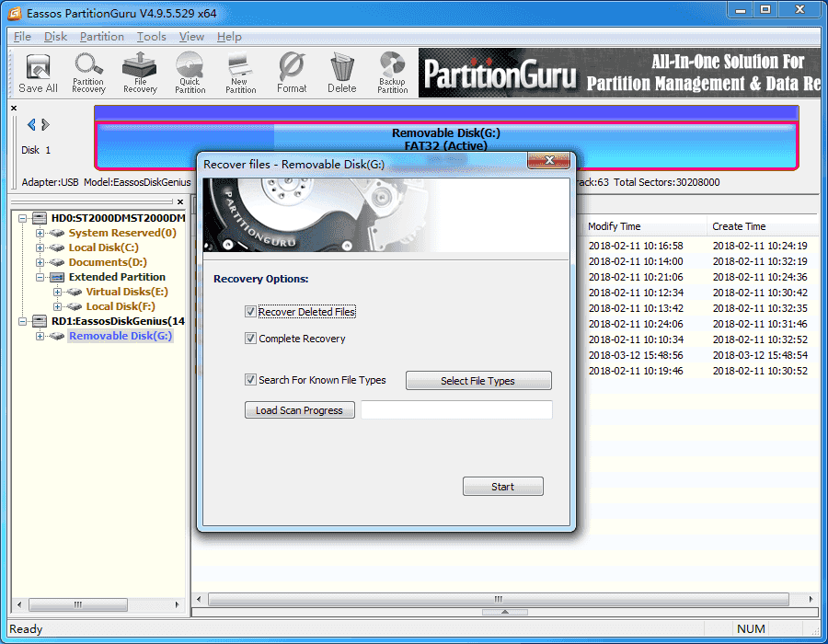Collapse the RD1:EassosDiskGenius node

click(x=23, y=321)
